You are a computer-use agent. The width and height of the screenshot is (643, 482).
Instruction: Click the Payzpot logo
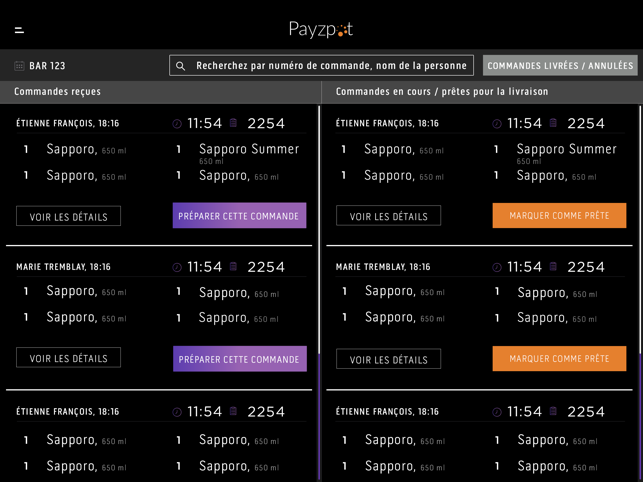point(321,30)
